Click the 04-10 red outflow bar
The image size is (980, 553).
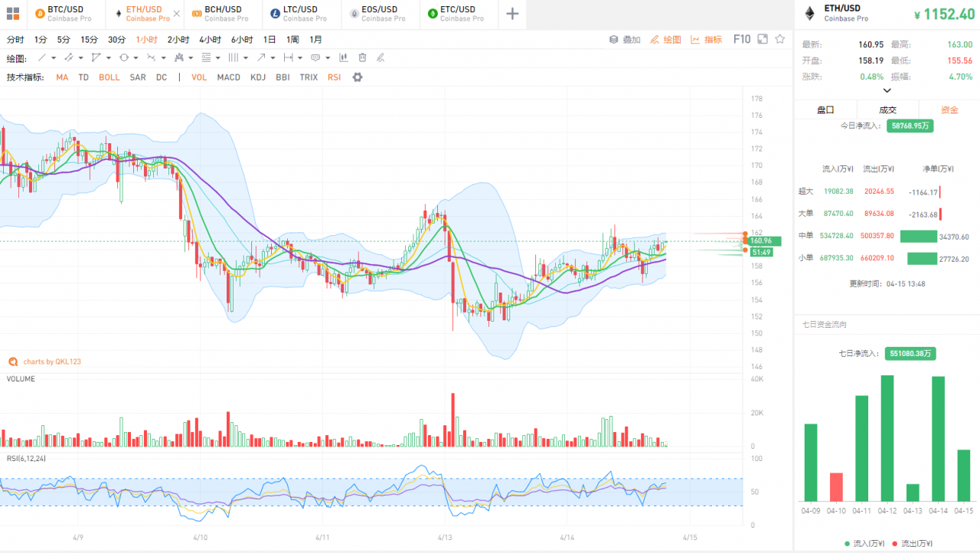(x=836, y=486)
